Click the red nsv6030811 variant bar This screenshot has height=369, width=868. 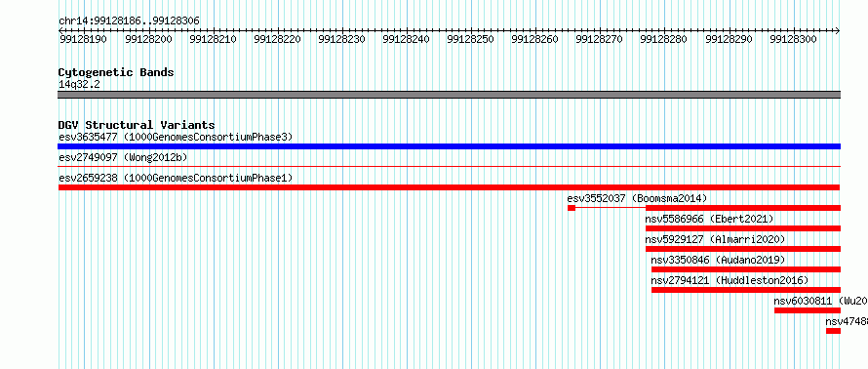coord(808,310)
